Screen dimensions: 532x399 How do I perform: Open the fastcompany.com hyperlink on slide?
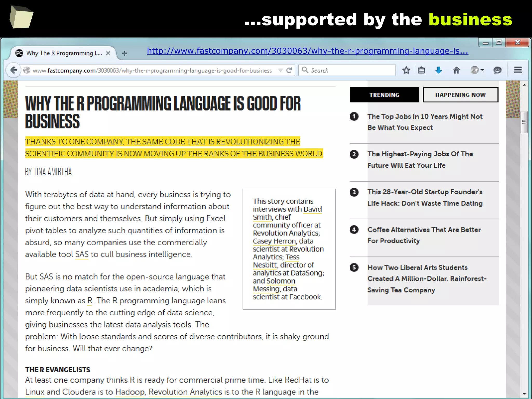308,51
